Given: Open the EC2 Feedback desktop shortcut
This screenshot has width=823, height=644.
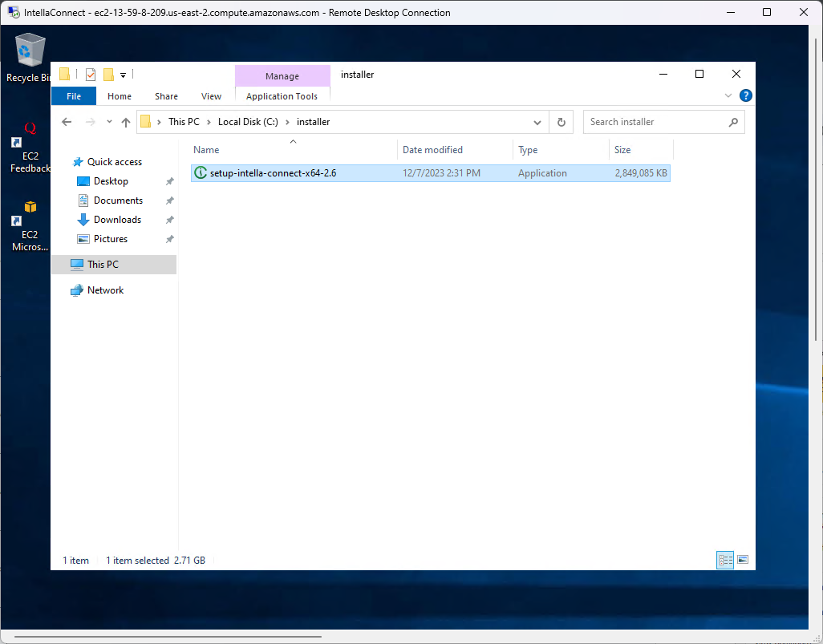Looking at the screenshot, I should point(30,147).
